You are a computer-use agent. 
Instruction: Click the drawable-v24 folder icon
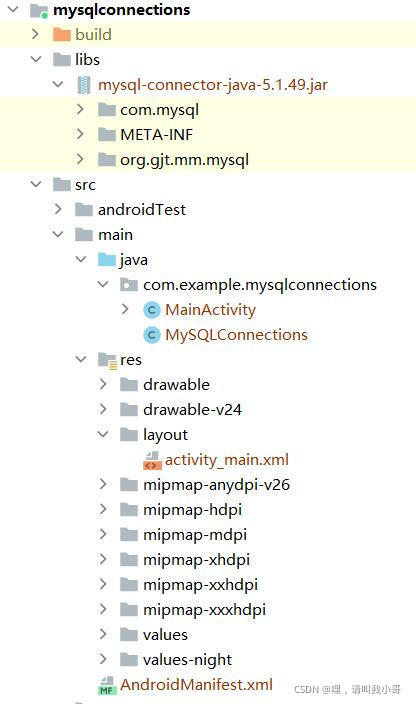[129, 409]
